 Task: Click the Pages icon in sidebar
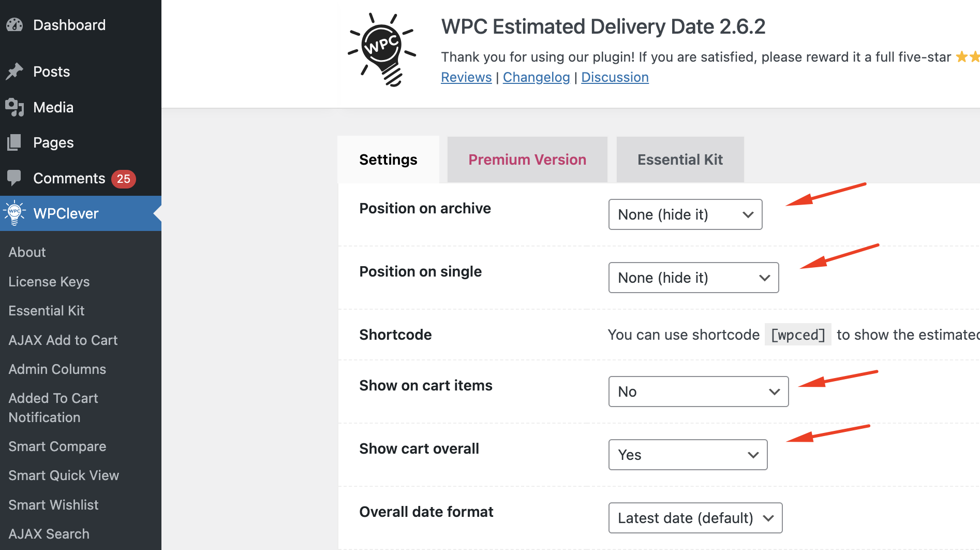coord(14,142)
